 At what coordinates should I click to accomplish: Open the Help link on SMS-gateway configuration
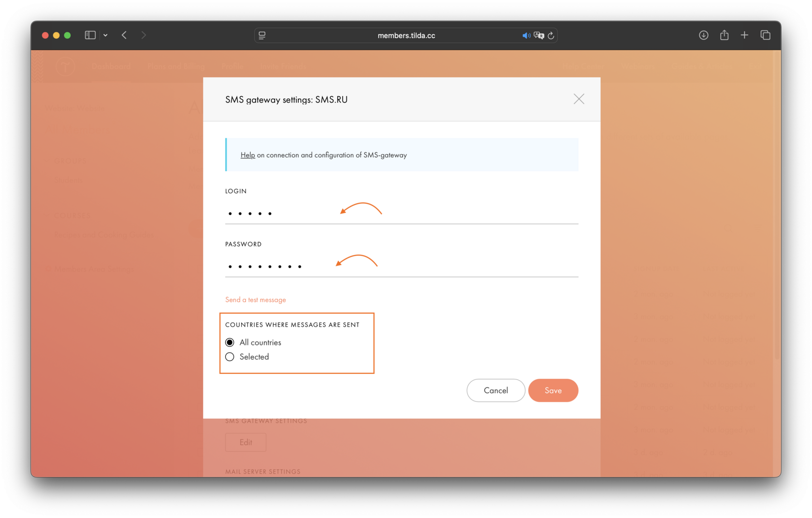click(x=247, y=155)
